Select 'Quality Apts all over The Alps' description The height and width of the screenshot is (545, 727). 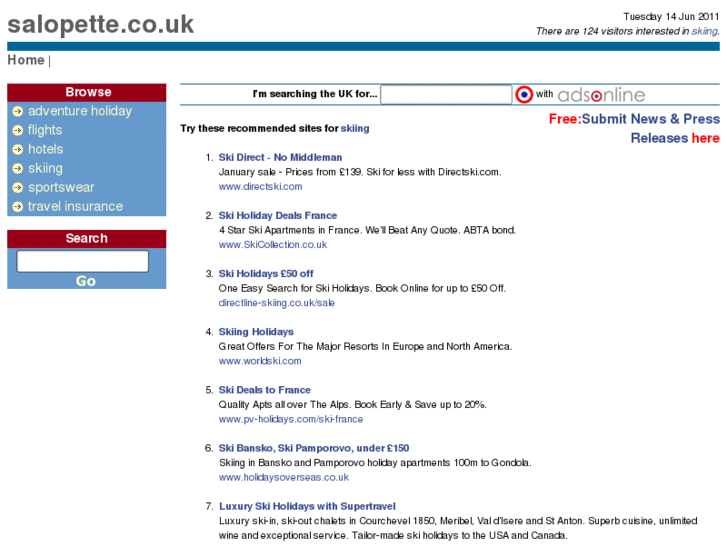[352, 404]
